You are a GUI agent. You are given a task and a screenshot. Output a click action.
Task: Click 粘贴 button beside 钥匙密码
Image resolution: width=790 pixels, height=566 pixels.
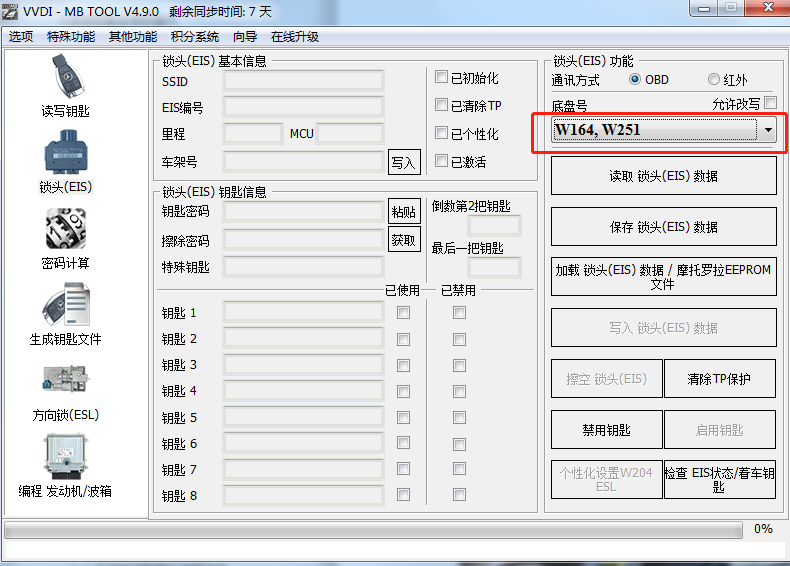pyautogui.click(x=404, y=211)
